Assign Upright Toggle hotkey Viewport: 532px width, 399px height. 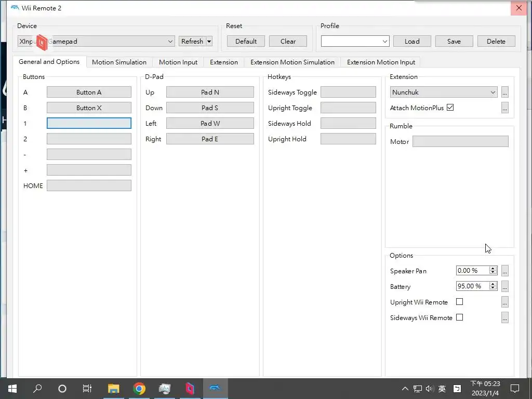pyautogui.click(x=348, y=108)
